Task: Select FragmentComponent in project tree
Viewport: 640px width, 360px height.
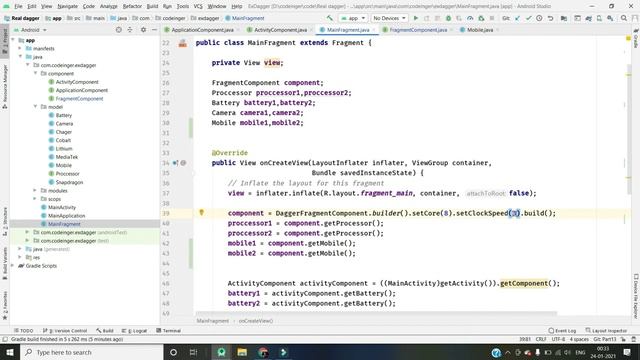Action: click(x=79, y=98)
